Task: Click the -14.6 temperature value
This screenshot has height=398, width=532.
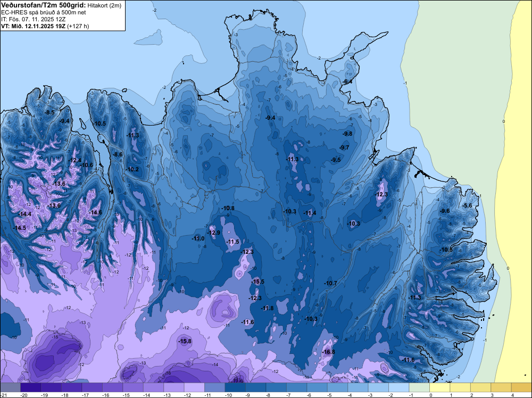Action: click(95, 213)
